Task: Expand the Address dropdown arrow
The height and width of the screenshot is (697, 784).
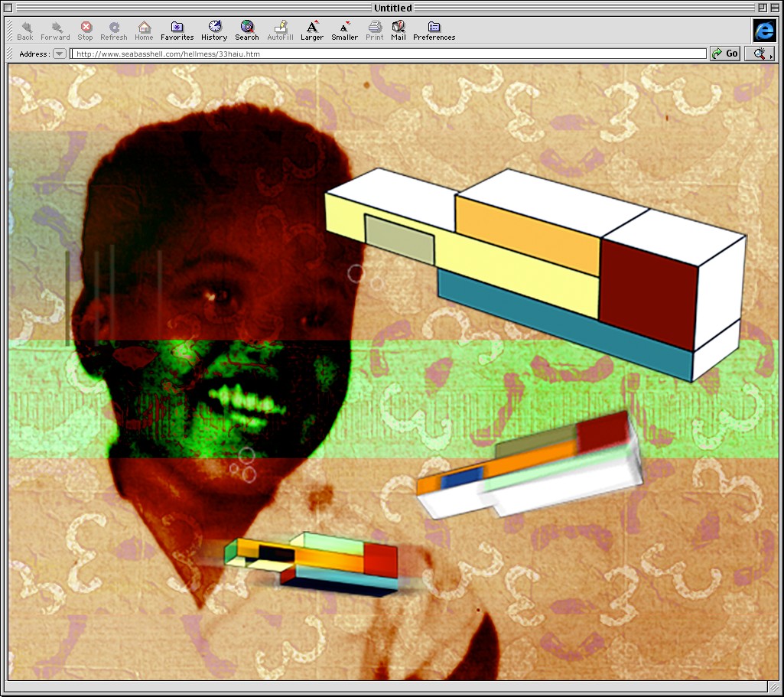Action: coord(59,54)
